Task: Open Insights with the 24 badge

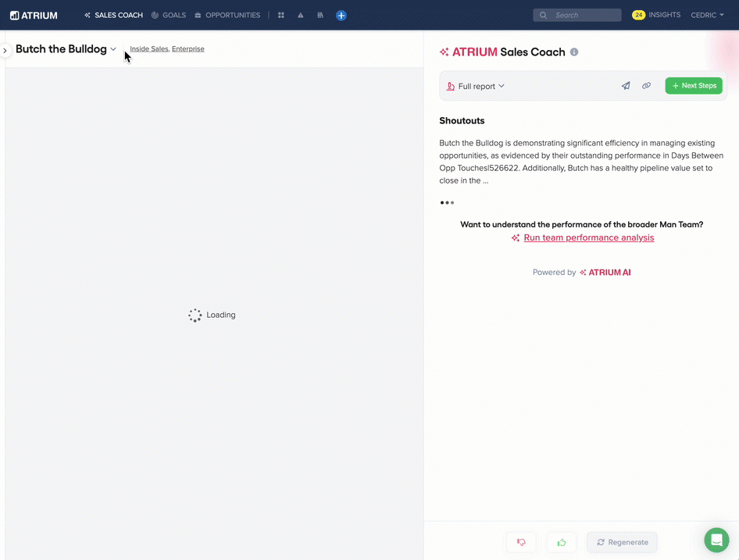Action: (x=656, y=15)
